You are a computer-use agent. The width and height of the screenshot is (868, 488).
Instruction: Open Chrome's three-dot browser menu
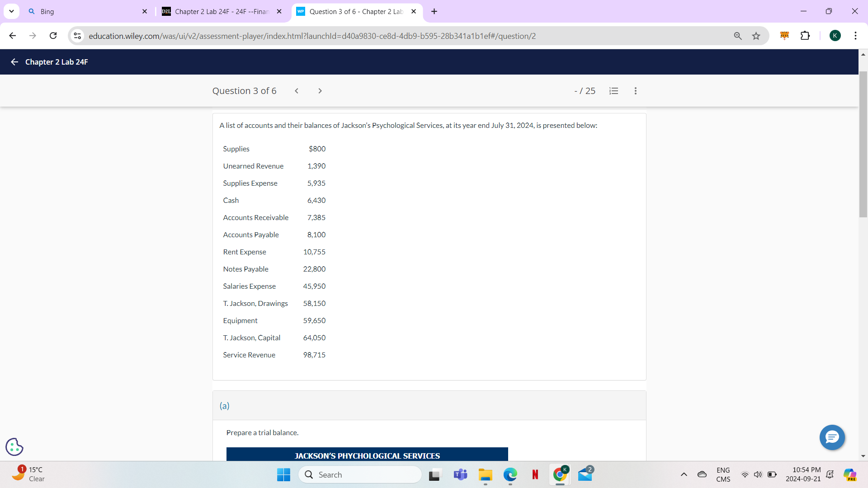coord(856,36)
